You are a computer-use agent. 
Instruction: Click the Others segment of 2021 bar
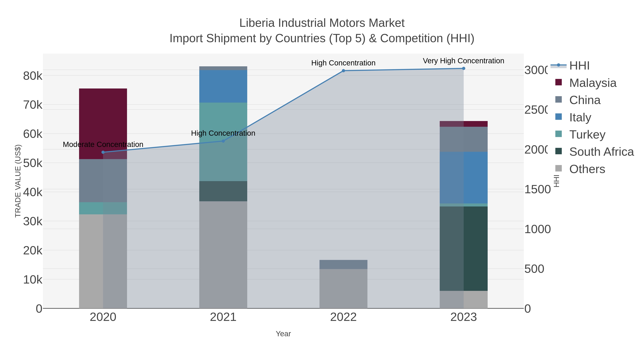(x=223, y=255)
